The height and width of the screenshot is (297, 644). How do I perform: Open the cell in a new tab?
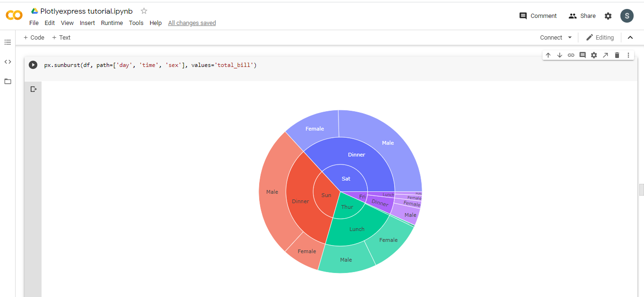coord(605,55)
